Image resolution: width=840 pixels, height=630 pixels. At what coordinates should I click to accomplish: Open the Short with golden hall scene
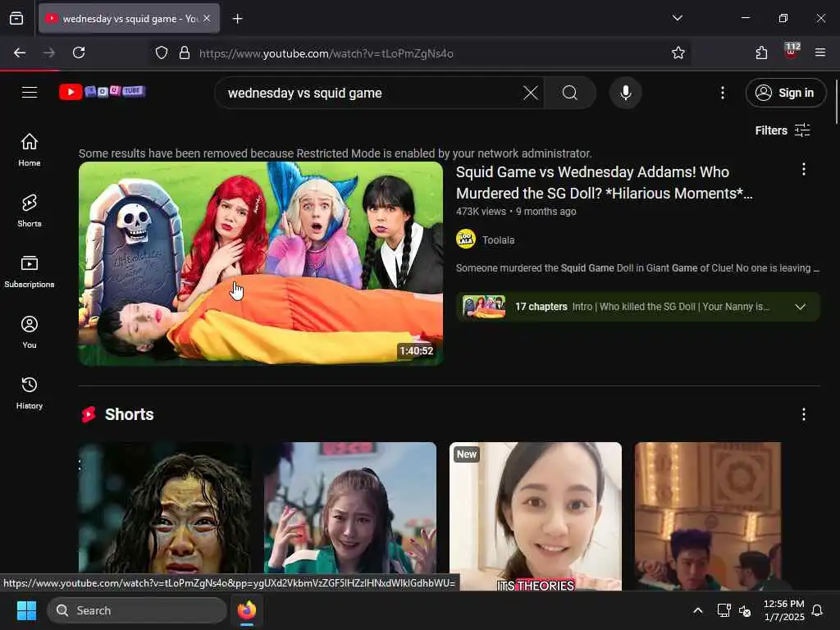pos(708,517)
